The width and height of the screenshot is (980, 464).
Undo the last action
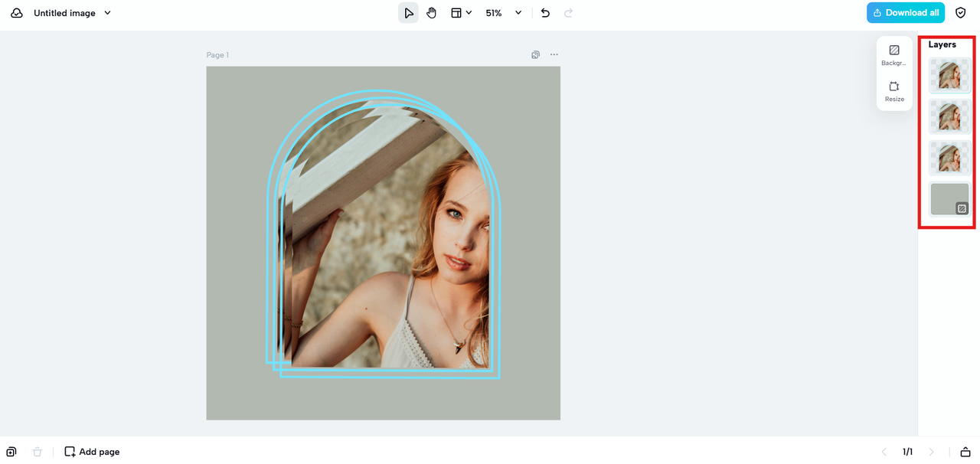[545, 13]
